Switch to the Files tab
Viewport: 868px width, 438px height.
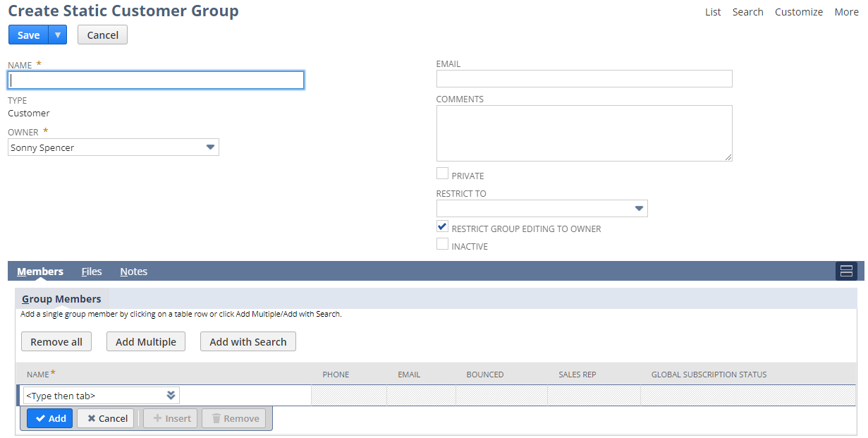tap(92, 271)
